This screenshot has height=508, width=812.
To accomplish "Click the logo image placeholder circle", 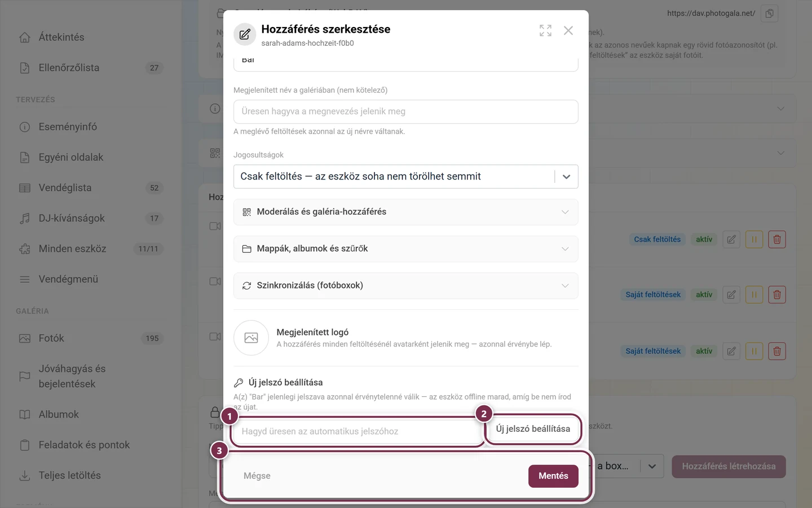I will coord(251,338).
